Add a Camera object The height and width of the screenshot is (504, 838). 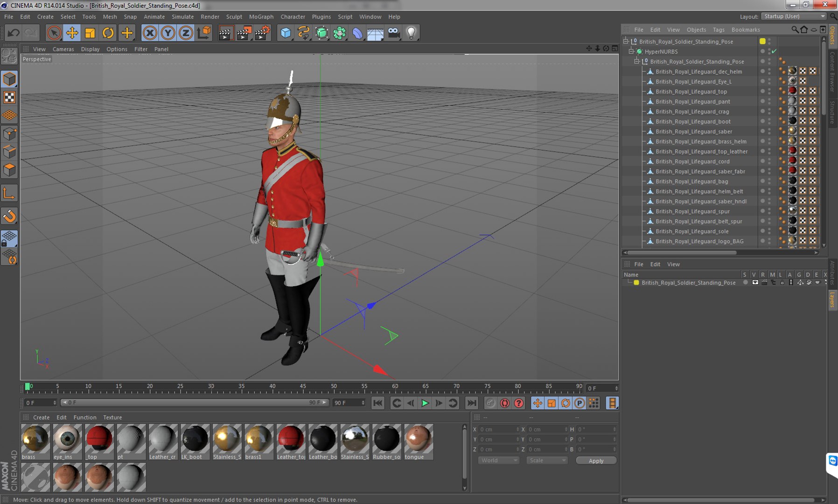(393, 33)
